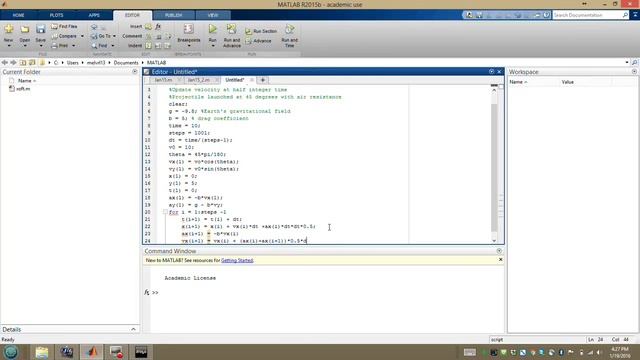Open the Command Window actions menu

point(499,251)
